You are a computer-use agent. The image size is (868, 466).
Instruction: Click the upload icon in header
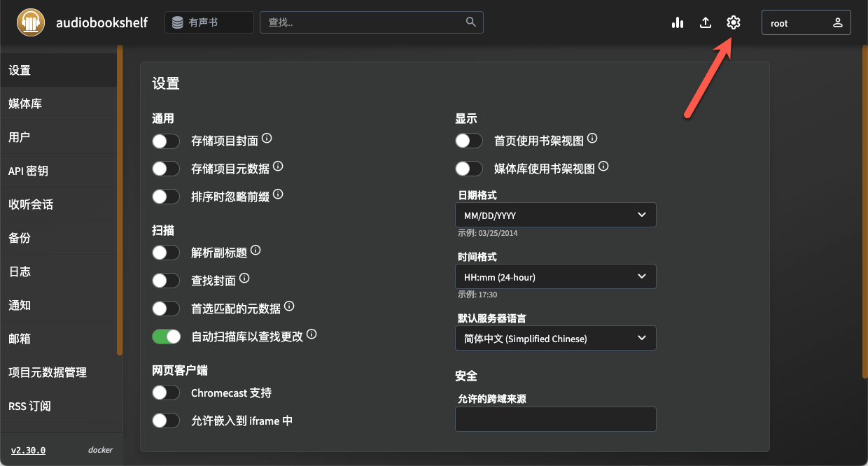pos(706,22)
